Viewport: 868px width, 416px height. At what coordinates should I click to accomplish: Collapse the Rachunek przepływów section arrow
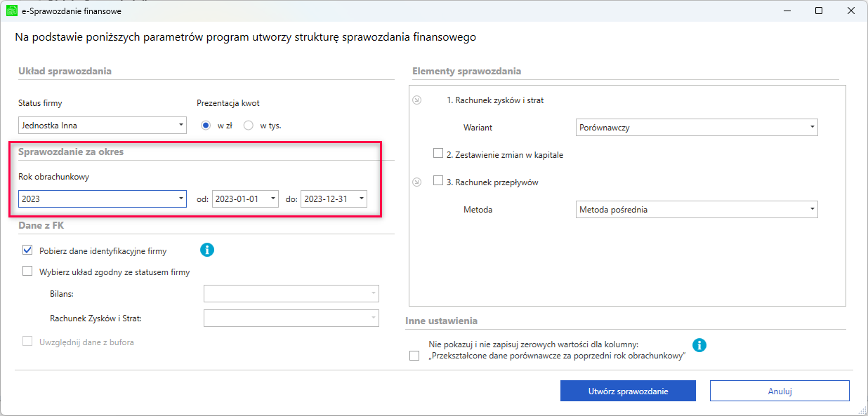tap(416, 182)
